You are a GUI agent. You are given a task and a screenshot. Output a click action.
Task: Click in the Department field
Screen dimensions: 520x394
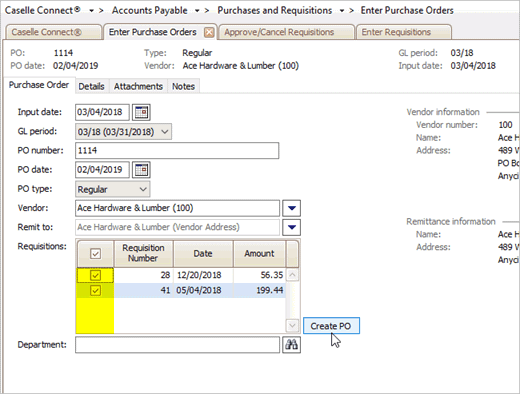pyautogui.click(x=177, y=345)
